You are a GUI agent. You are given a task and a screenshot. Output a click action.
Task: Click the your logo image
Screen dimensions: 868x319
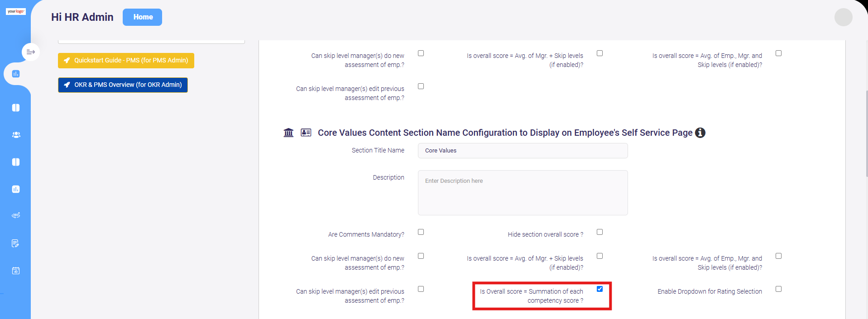16,11
